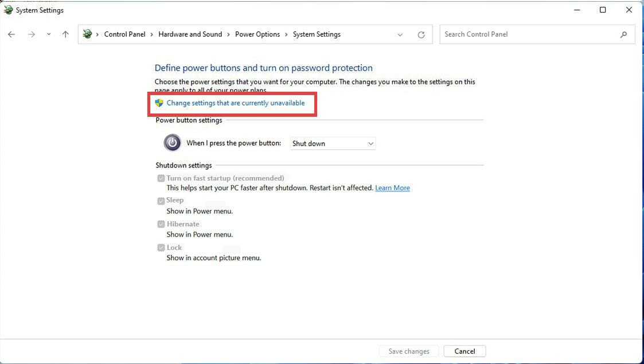Navigate to Power Options via breadcrumb

point(257,34)
